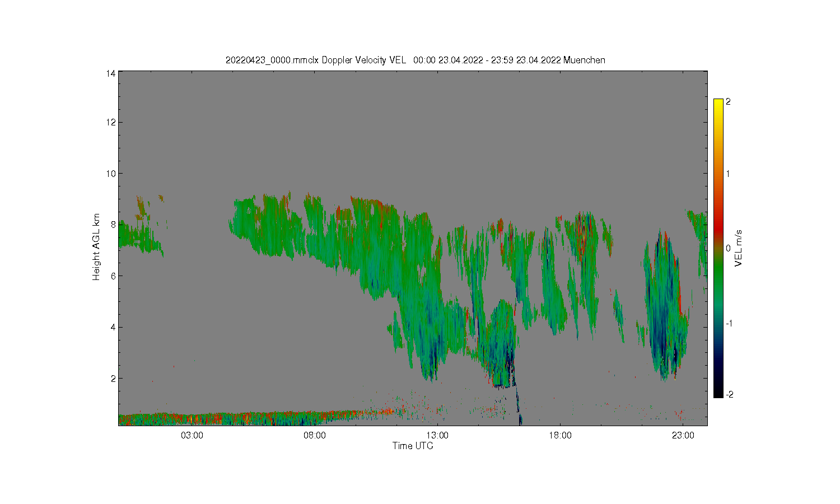Screen dimensions: 840x504
Task: Click the 08:00 time tick label
Action: 315,436
